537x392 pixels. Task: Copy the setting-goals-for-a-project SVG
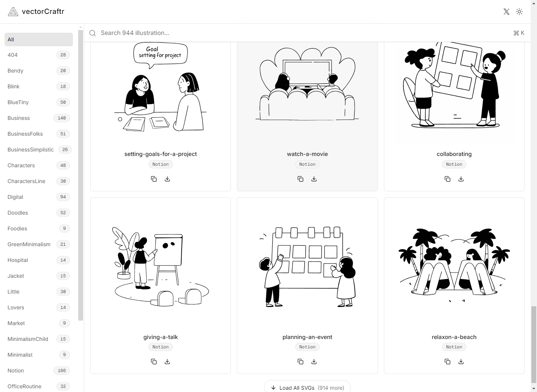coord(154,179)
